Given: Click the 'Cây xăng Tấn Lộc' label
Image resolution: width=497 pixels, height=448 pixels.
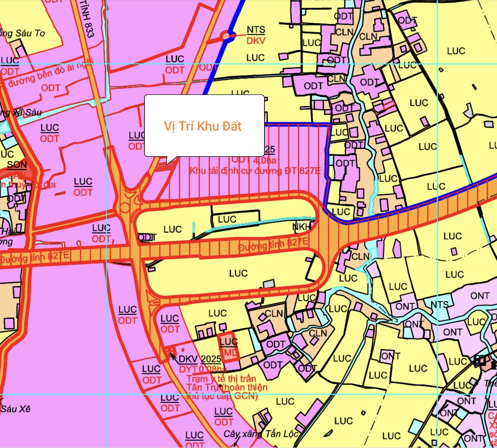Looking at the screenshot, I should (x=261, y=434).
